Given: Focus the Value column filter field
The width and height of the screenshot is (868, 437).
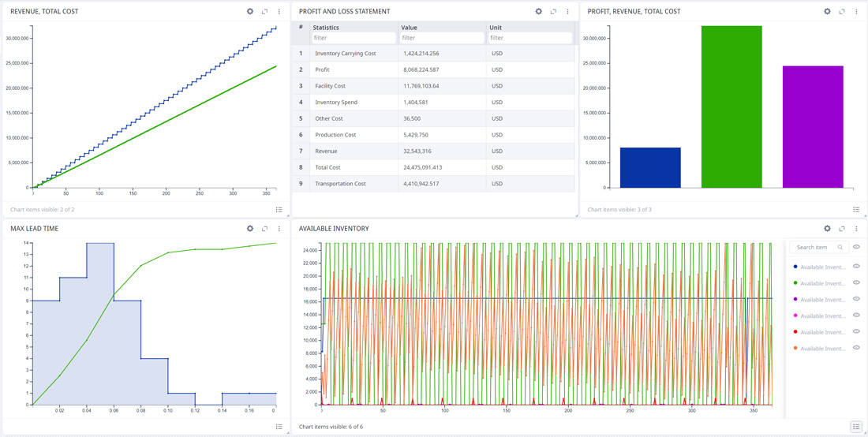Looking at the screenshot, I should pyautogui.click(x=442, y=38).
